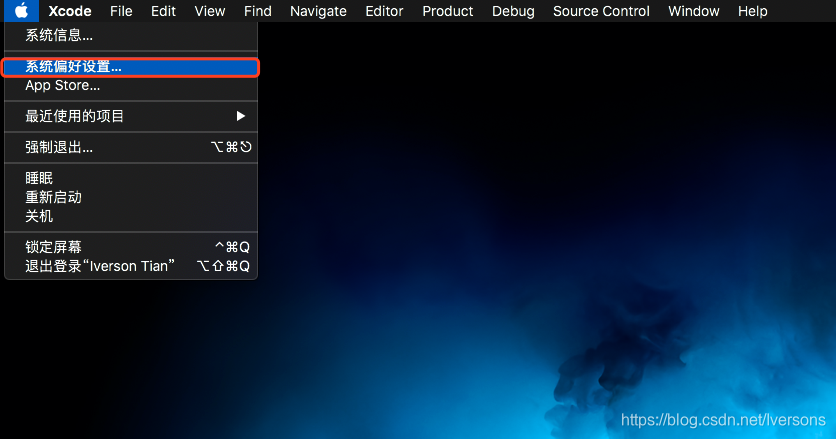The width and height of the screenshot is (836, 439).
Task: Open the File menu
Action: coord(121,11)
